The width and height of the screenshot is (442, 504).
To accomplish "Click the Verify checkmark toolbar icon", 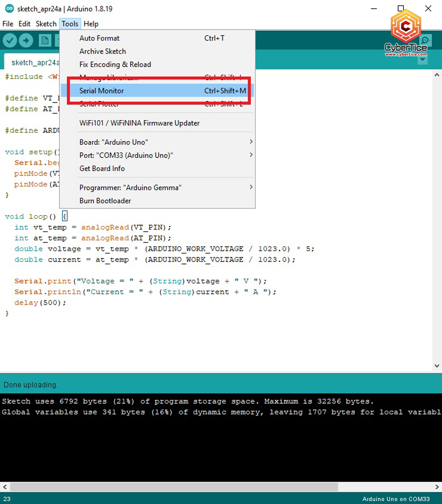I will click(10, 40).
